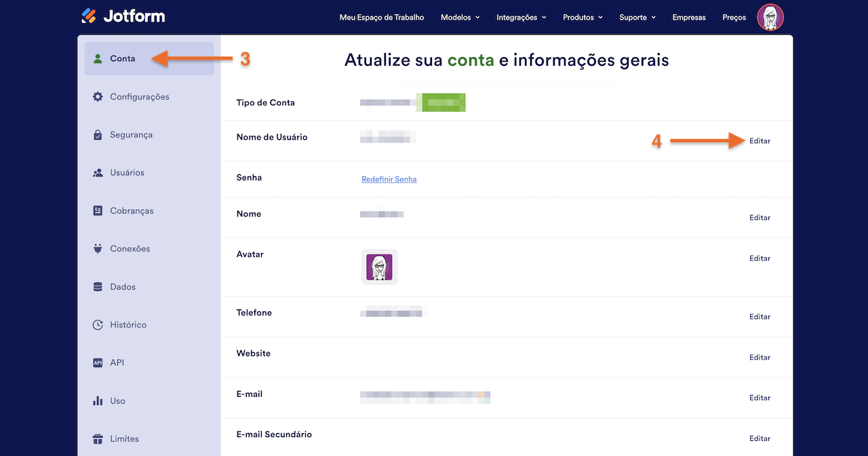Click the Uso bar chart icon
This screenshot has height=456, width=868.
pyautogui.click(x=98, y=400)
